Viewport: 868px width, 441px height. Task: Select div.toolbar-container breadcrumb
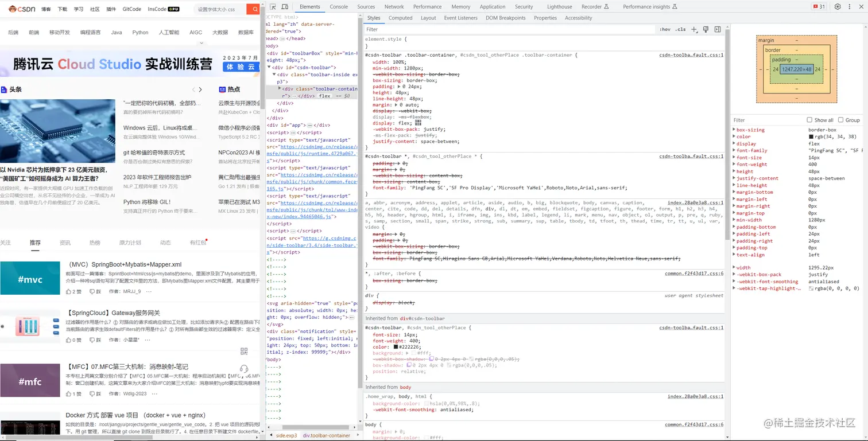[327, 435]
